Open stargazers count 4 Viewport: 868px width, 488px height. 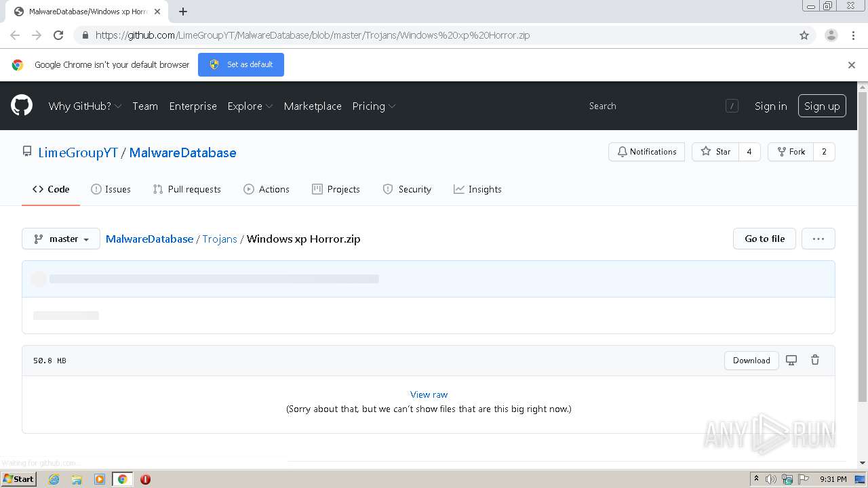click(749, 152)
